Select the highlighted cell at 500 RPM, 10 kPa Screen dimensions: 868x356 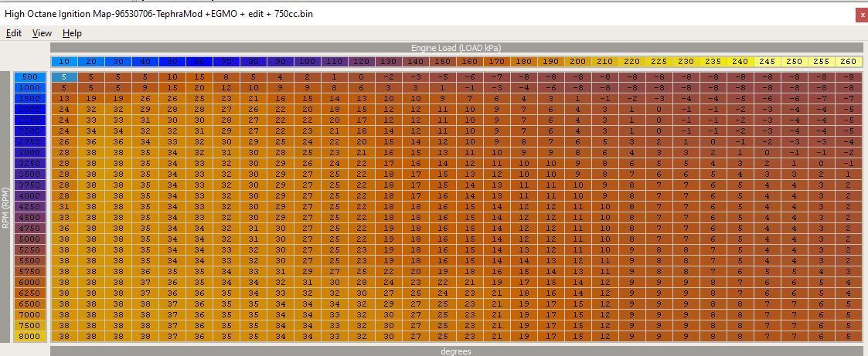click(x=64, y=77)
